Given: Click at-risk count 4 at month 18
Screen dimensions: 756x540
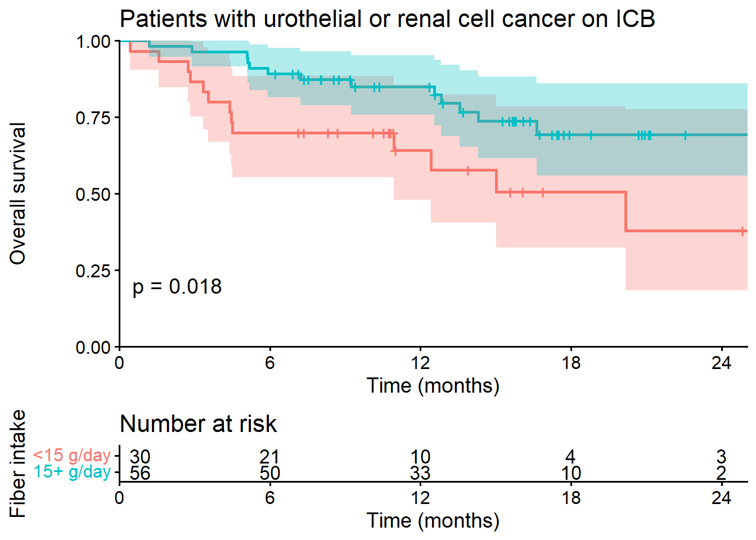Looking at the screenshot, I should (570, 456).
